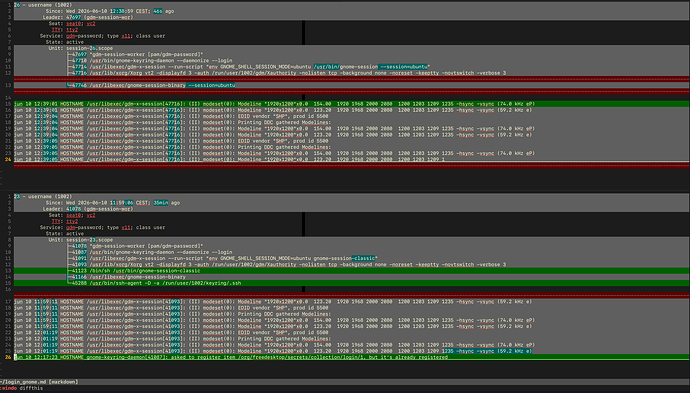Click line number 26 in the lower pane gutter
This screenshot has width=690, height=393.
(8, 357)
